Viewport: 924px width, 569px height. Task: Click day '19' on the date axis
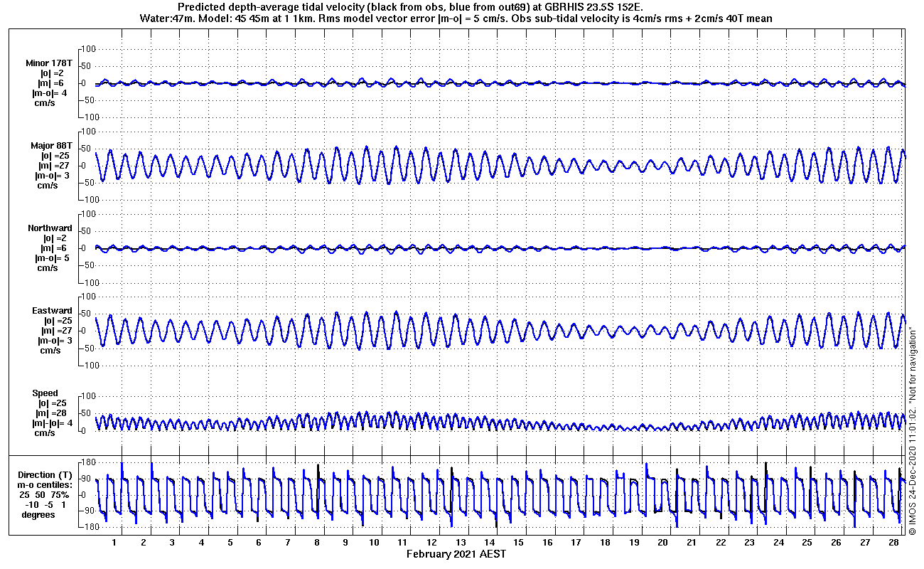pos(634,543)
